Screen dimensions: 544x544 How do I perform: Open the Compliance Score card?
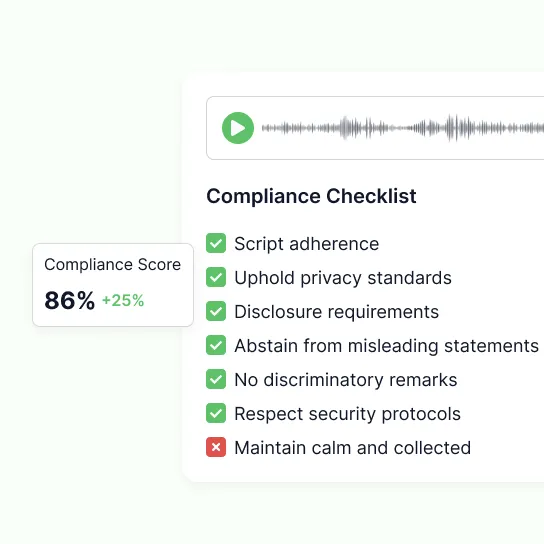(113, 285)
